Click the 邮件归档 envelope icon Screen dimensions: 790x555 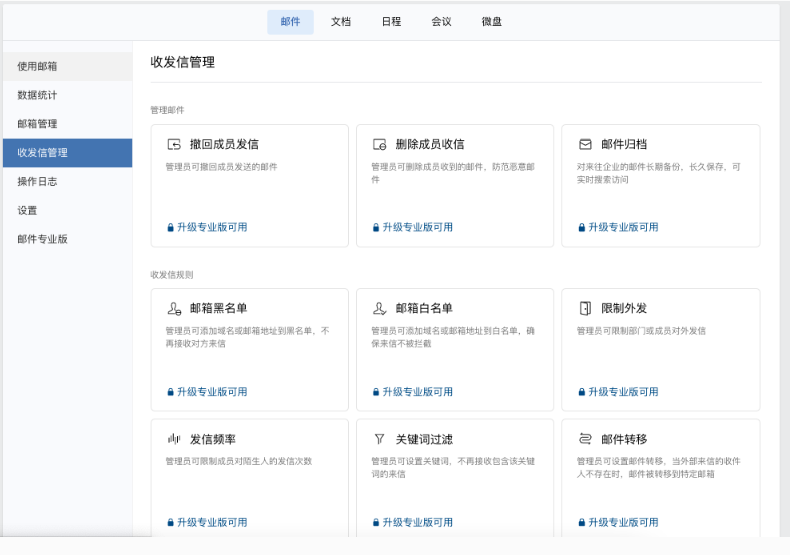[585, 144]
